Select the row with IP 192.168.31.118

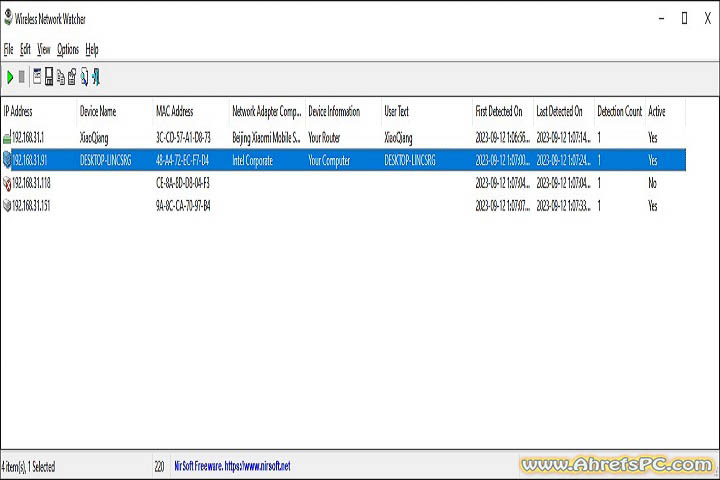click(x=343, y=183)
